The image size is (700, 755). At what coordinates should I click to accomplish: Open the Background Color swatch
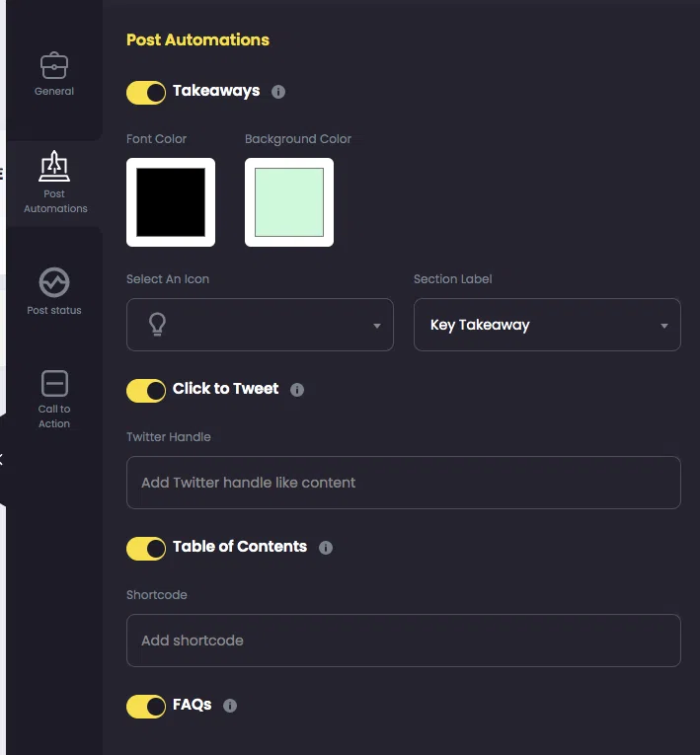pos(289,202)
